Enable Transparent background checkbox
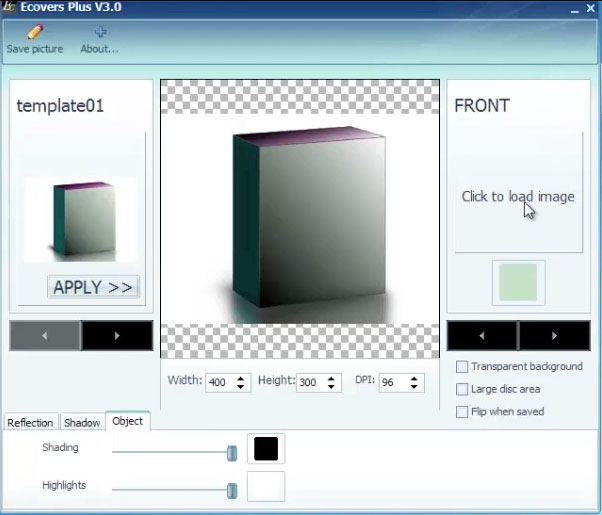 point(462,367)
